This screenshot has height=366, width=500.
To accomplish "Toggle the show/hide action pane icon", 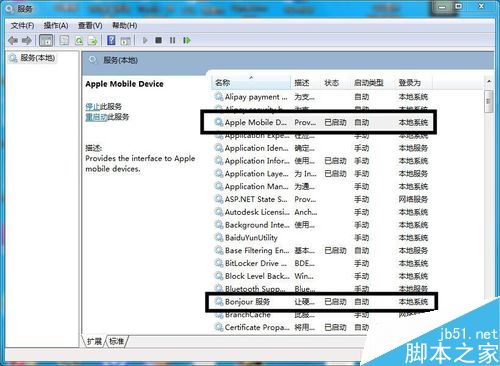I will [x=125, y=41].
